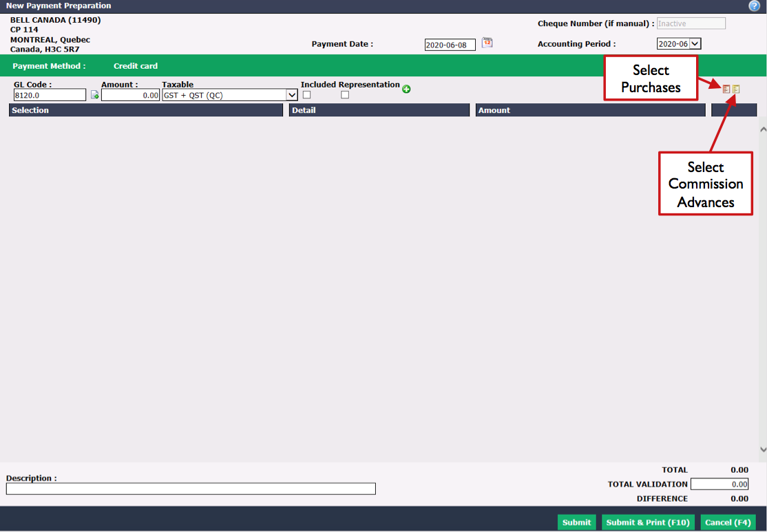Image resolution: width=767 pixels, height=532 pixels.
Task: Click Submit & Print (F10) button
Action: coord(648,522)
